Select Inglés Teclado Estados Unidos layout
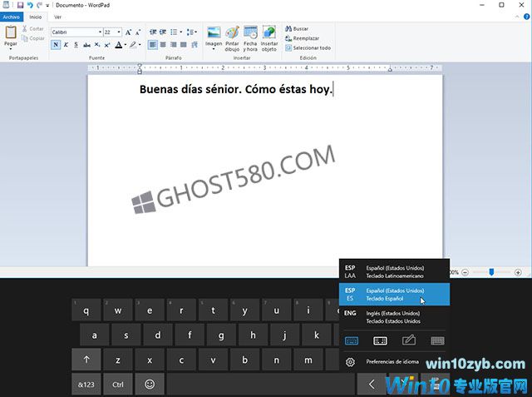Viewport: 532px width, 397px height. click(395, 317)
